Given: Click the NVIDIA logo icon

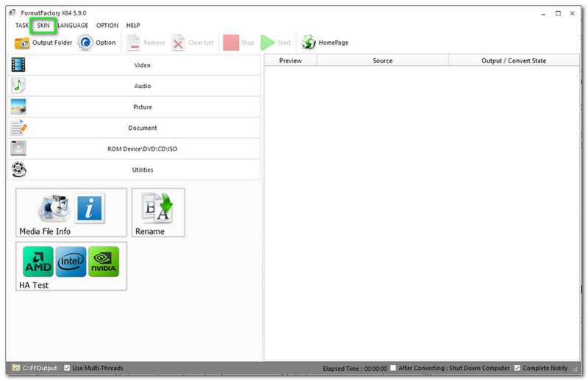Looking at the screenshot, I should [104, 261].
